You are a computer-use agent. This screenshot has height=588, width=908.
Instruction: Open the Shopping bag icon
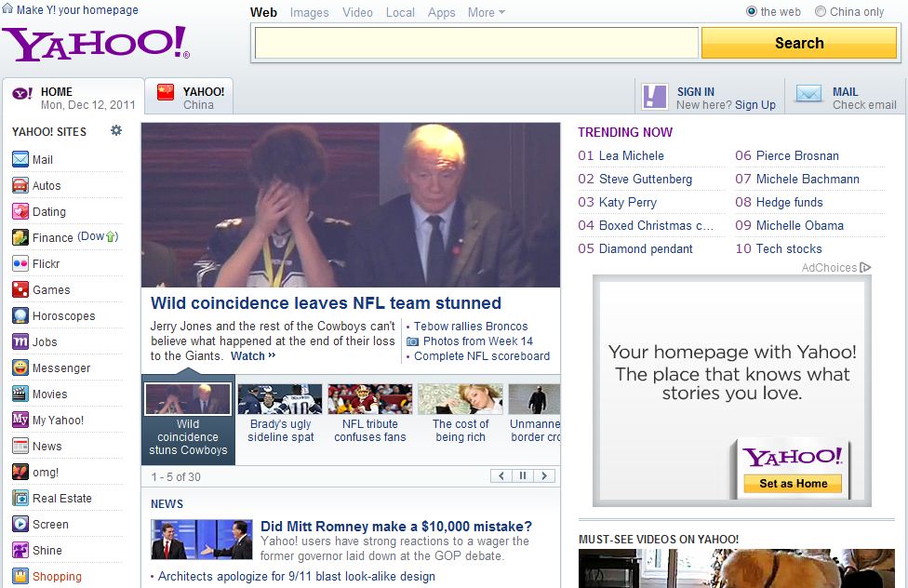click(x=20, y=577)
